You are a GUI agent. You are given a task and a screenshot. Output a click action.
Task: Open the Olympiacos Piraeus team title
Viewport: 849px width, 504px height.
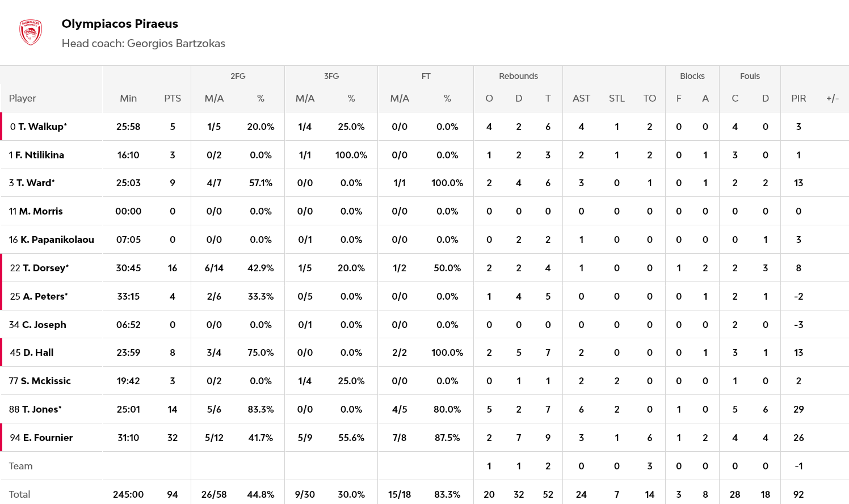pyautogui.click(x=120, y=24)
